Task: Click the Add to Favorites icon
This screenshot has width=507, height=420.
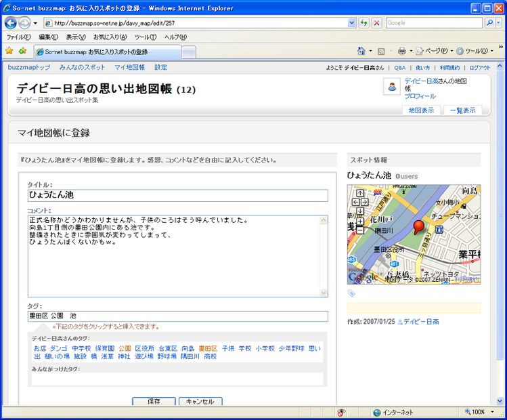Action: (x=22, y=51)
